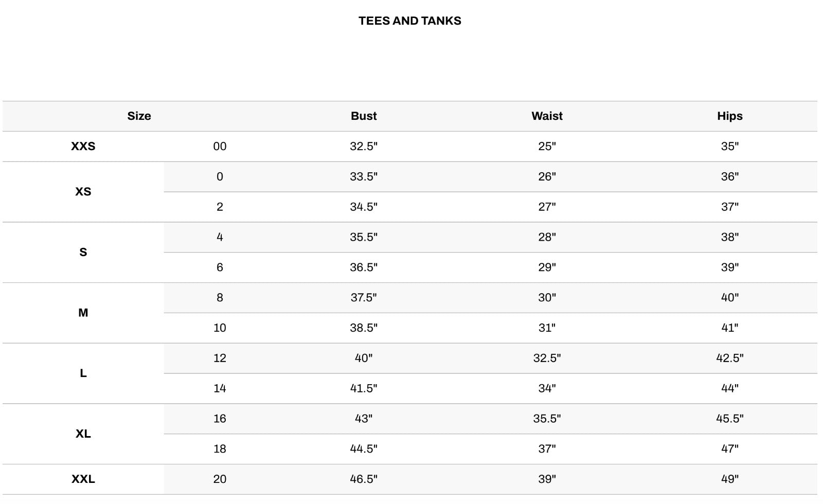This screenshot has height=504, width=823.
Task: Select the 35.5" waist value
Action: [547, 419]
